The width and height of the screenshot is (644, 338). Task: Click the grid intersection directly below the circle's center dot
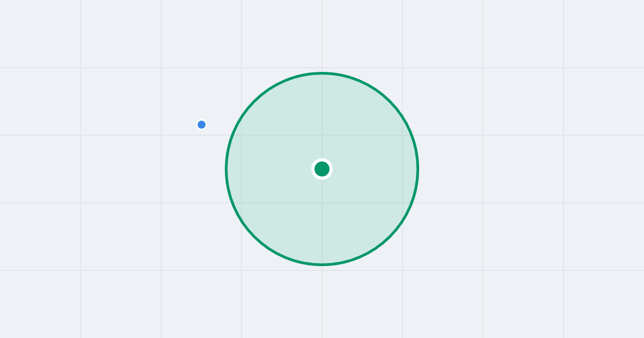coord(322,203)
